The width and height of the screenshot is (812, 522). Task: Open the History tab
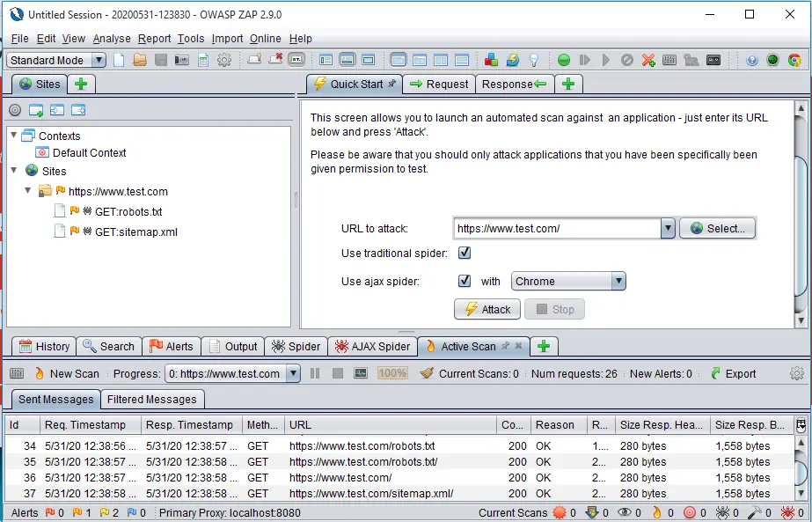coord(44,346)
